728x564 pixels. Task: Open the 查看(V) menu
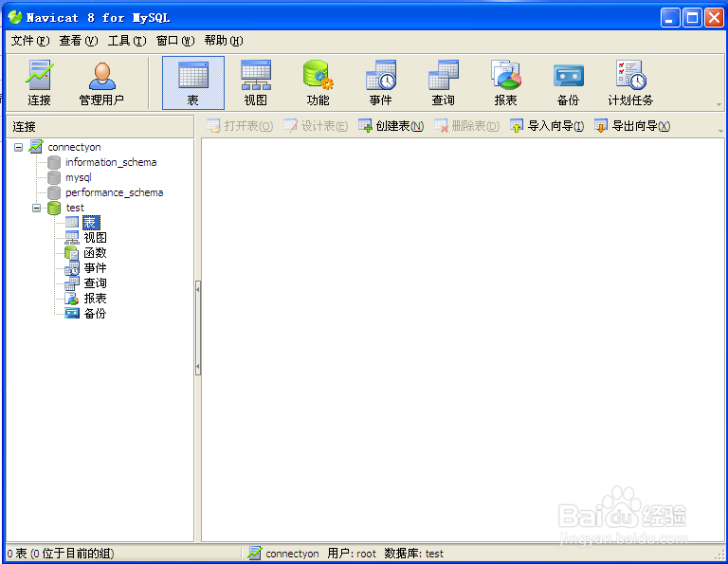click(x=79, y=41)
